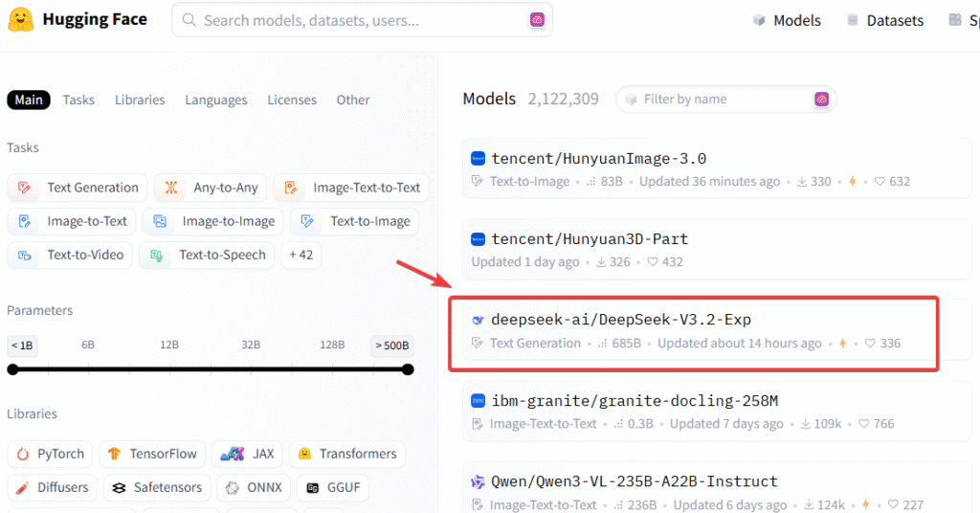Click the Hugging Face emoji logo
980x513 pixels.
(x=21, y=20)
